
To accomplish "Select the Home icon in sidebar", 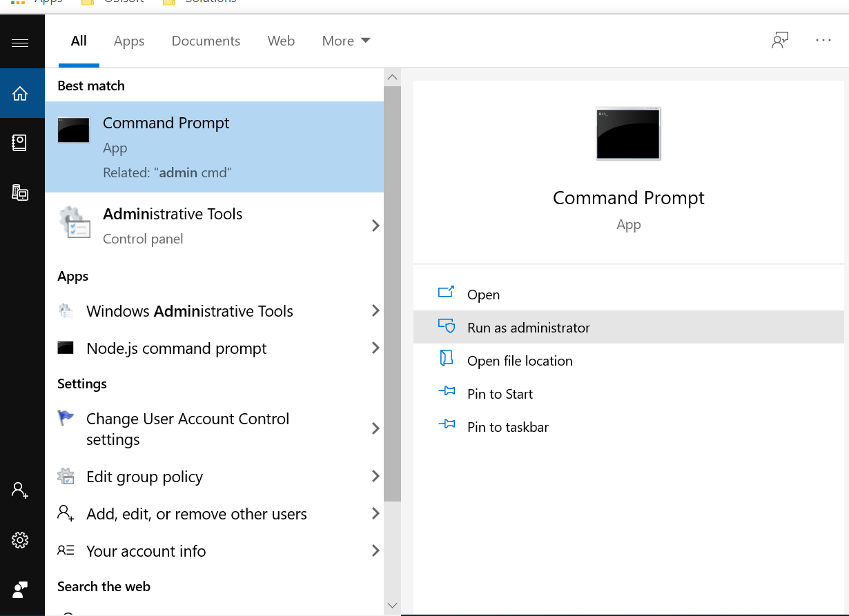I will [20, 93].
